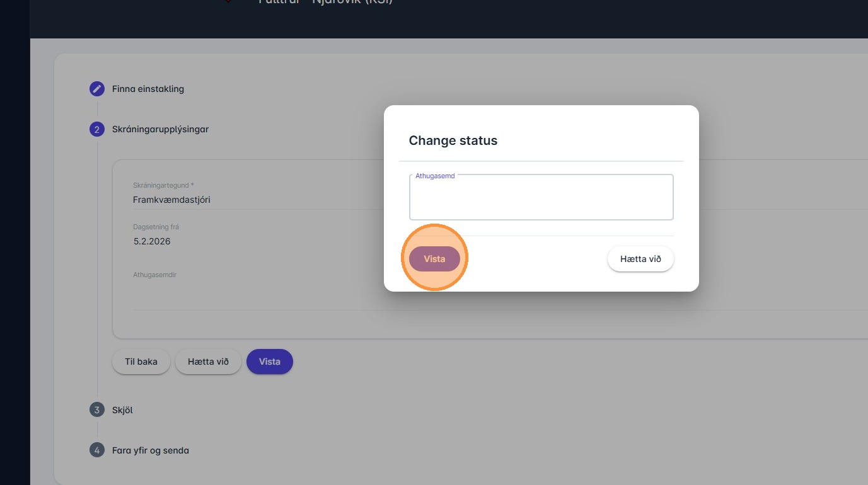Click the step 3 number circle
The image size is (868, 485).
[x=96, y=410]
